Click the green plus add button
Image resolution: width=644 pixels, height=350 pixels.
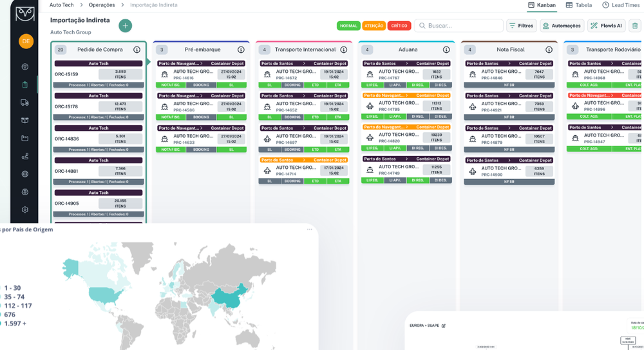pos(126,26)
